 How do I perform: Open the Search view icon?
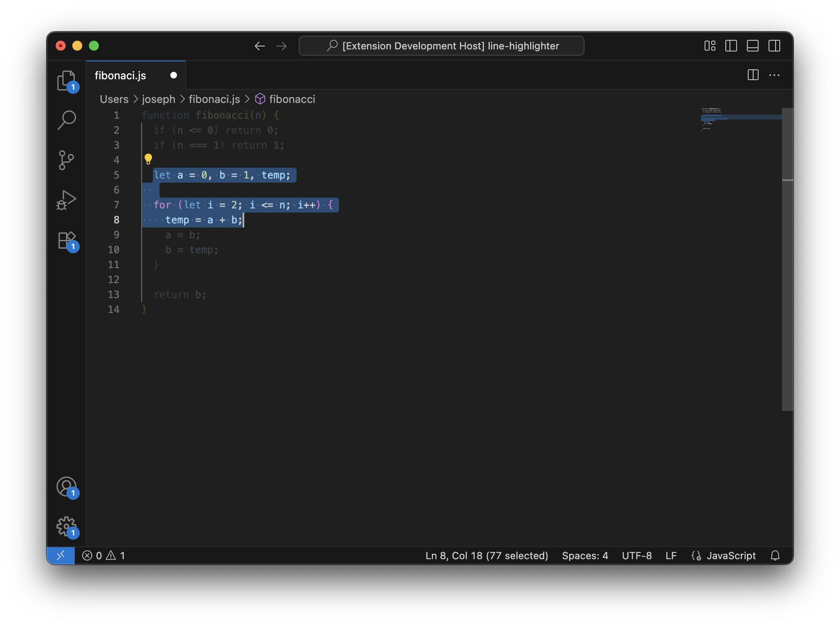(66, 120)
